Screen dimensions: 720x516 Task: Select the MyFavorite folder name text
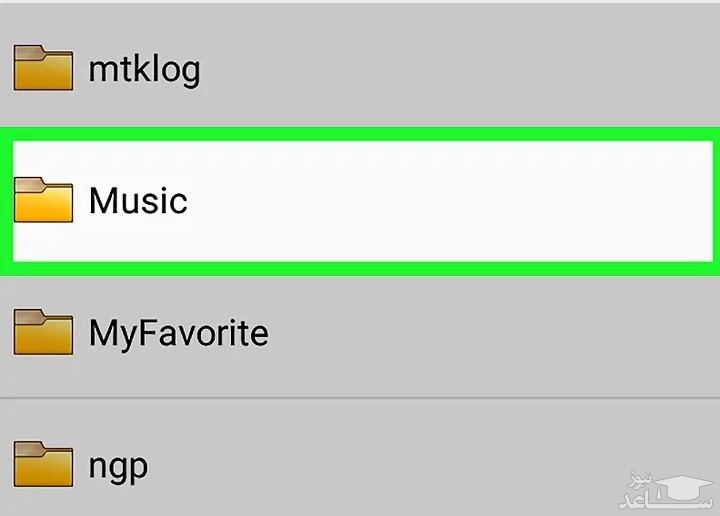pos(178,331)
